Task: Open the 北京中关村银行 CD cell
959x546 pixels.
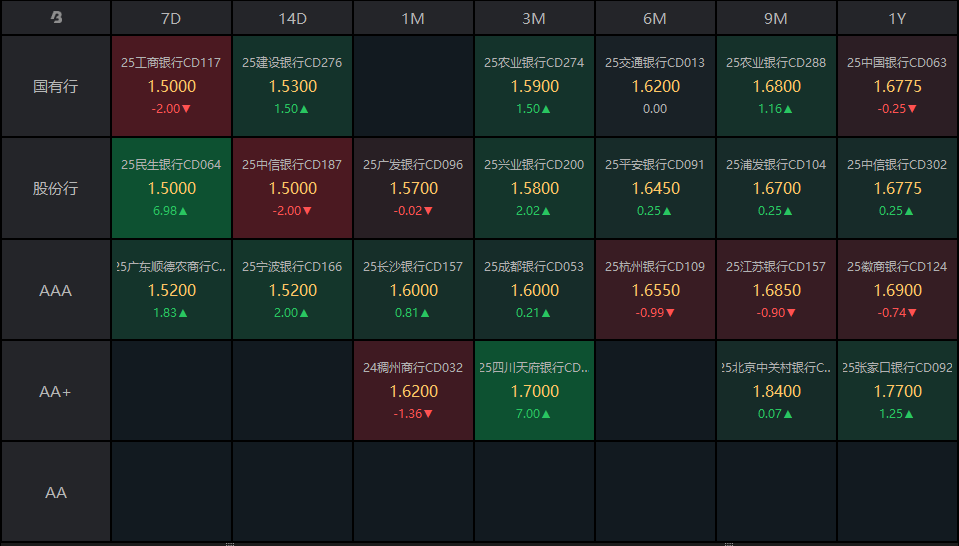Action: 776,391
